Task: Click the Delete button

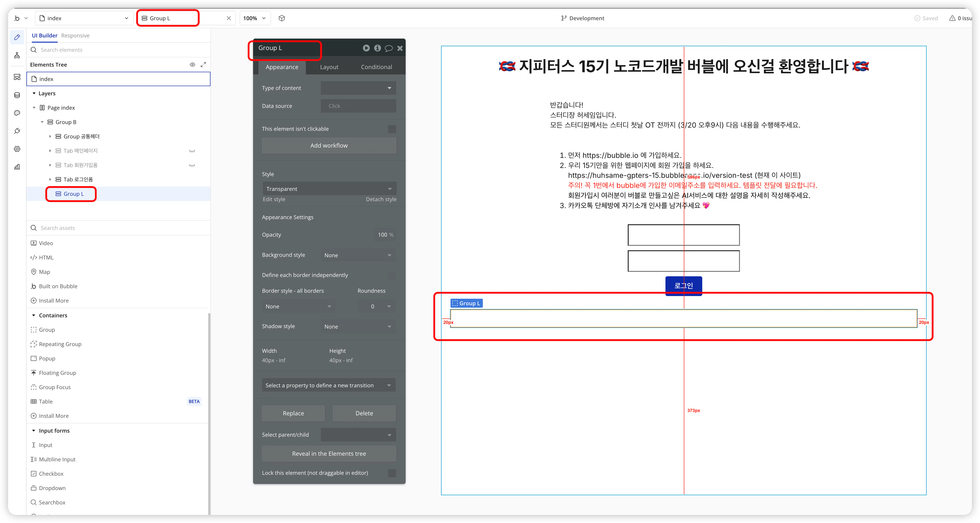Action: (364, 414)
